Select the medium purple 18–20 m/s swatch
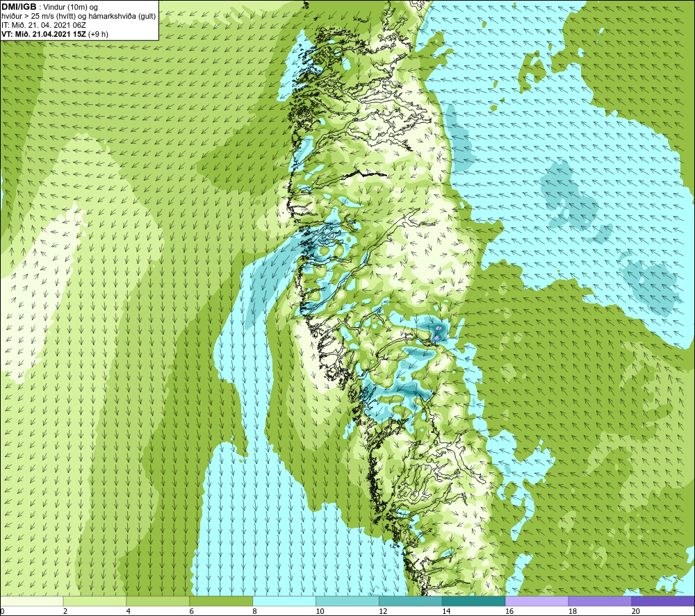 click(600, 601)
